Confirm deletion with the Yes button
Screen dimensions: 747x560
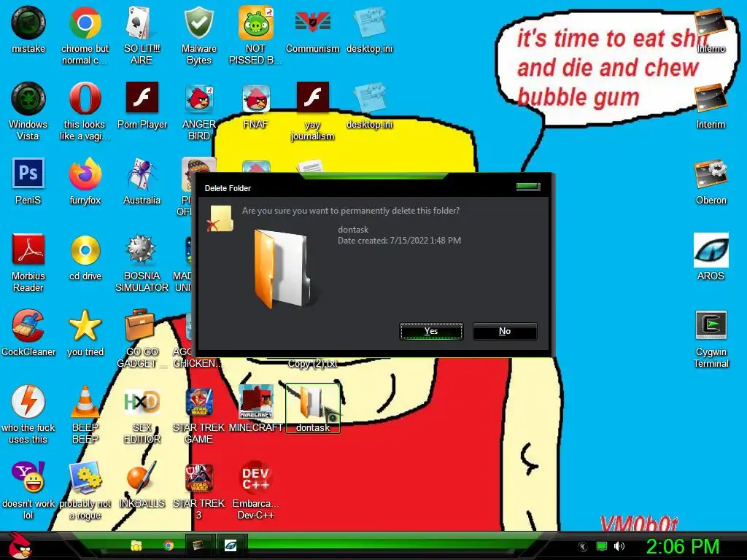431,331
